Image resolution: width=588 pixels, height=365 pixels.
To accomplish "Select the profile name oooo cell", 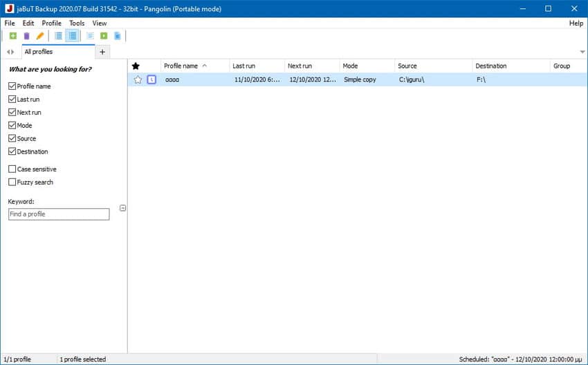I will [x=172, y=79].
